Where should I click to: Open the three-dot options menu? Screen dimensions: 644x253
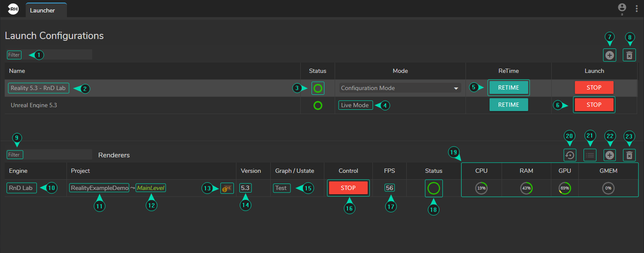tap(636, 9)
